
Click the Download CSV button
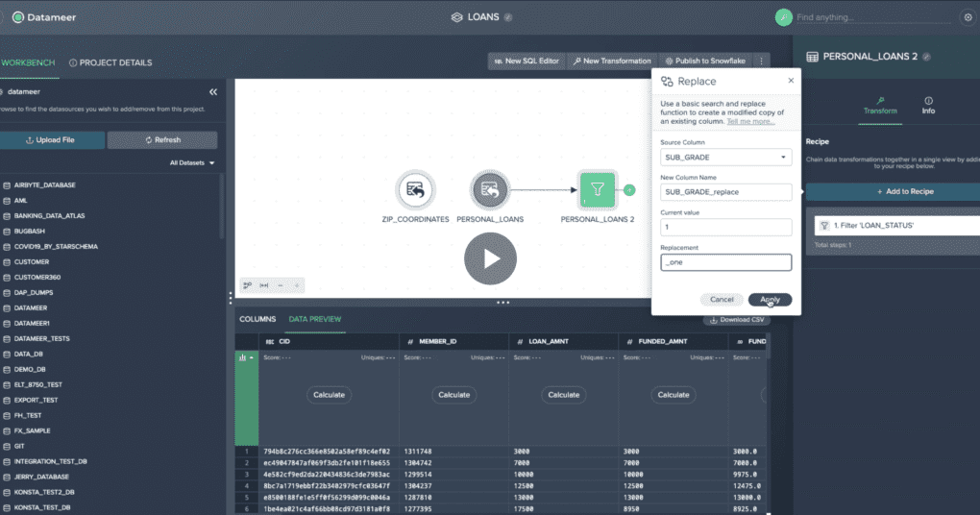[x=737, y=320]
